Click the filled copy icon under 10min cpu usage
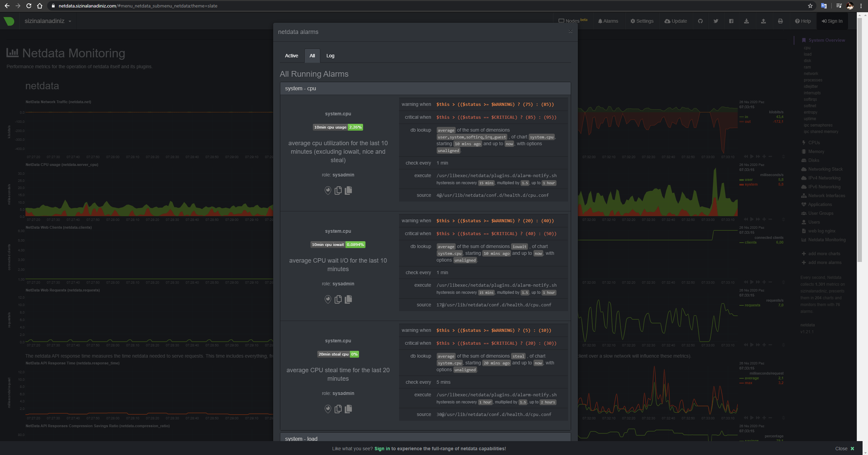Image resolution: width=868 pixels, height=455 pixels. point(348,191)
